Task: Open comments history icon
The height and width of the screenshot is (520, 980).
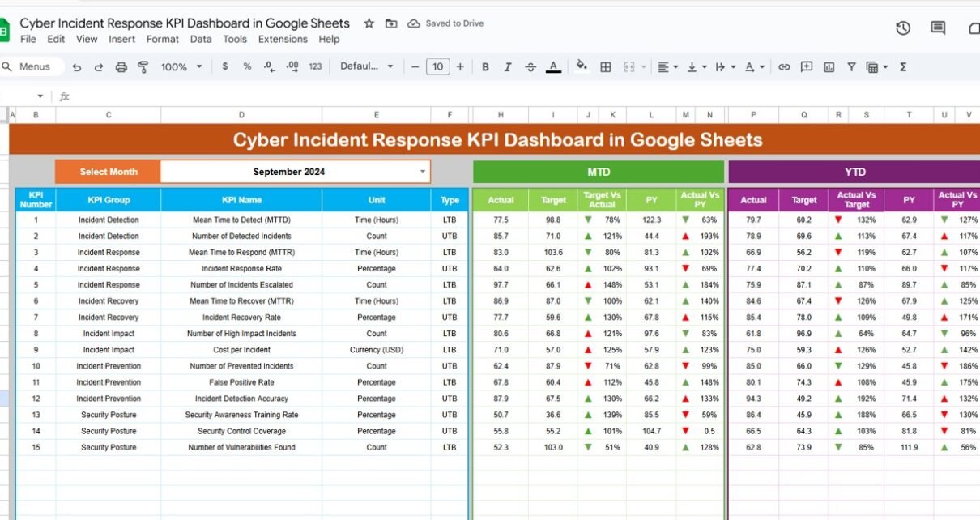Action: [x=938, y=28]
